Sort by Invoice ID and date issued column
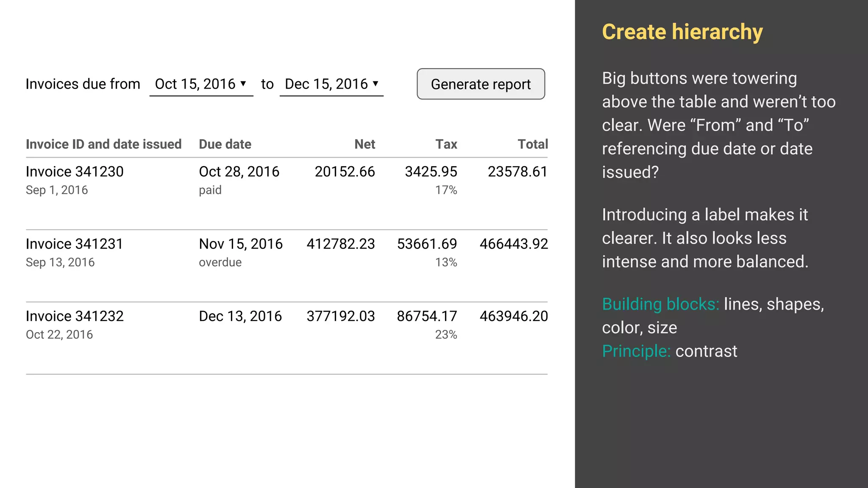The image size is (868, 488). [x=103, y=144]
